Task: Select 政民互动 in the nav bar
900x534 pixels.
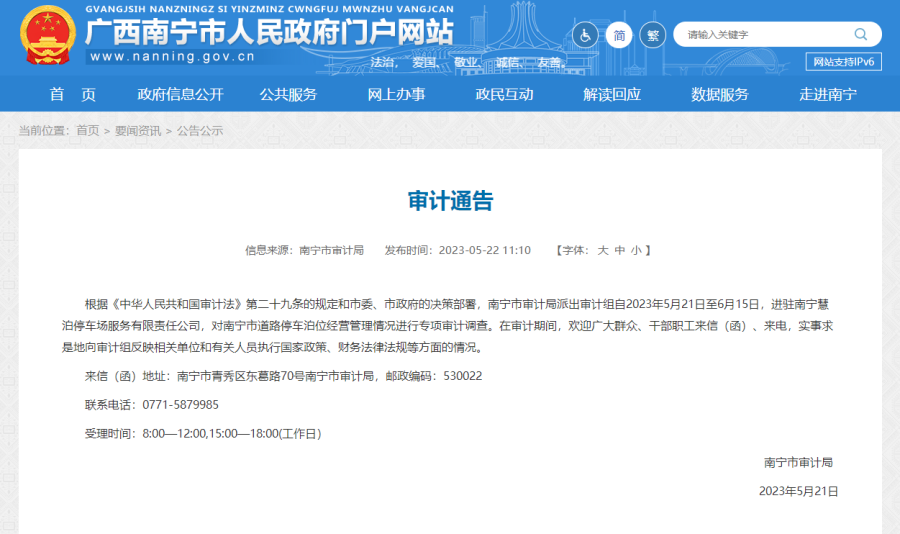Action: point(504,95)
